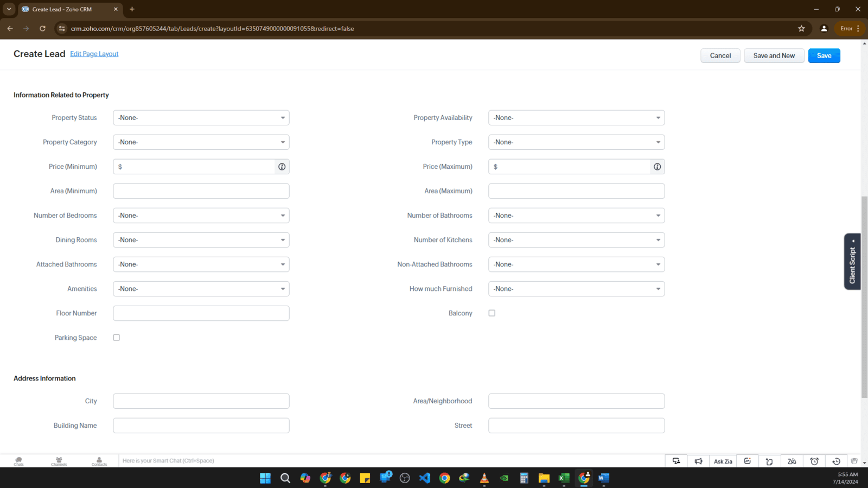Expand the Client Script side panel
This screenshot has width=868, height=488.
coord(852,262)
